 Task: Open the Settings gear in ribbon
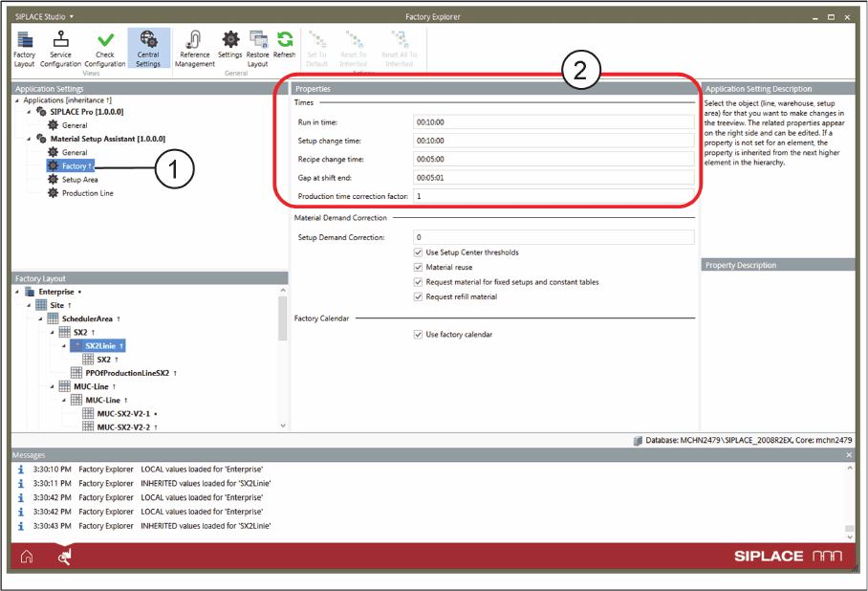[230, 44]
